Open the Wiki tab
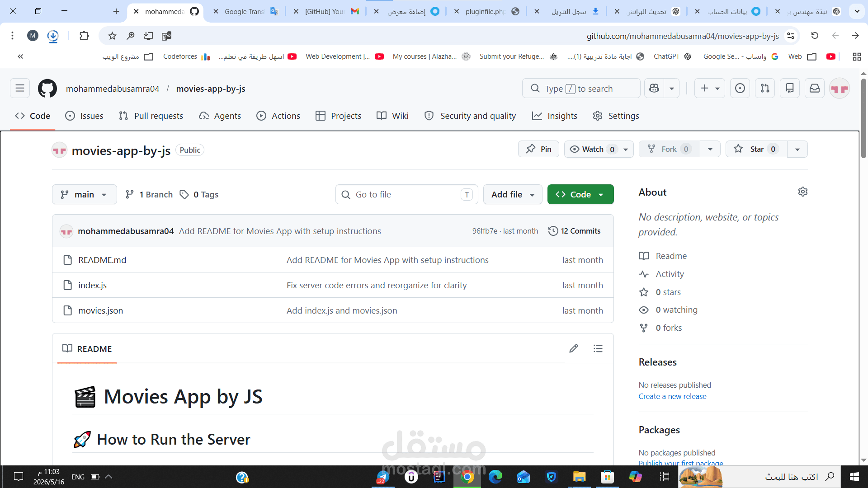Viewport: 868px width, 488px height. pyautogui.click(x=393, y=116)
